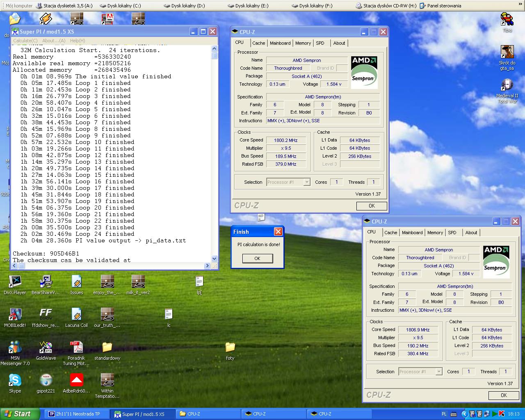Image resolution: width=525 pixels, height=420 pixels.
Task: Open the Start menu
Action: (x=20, y=414)
